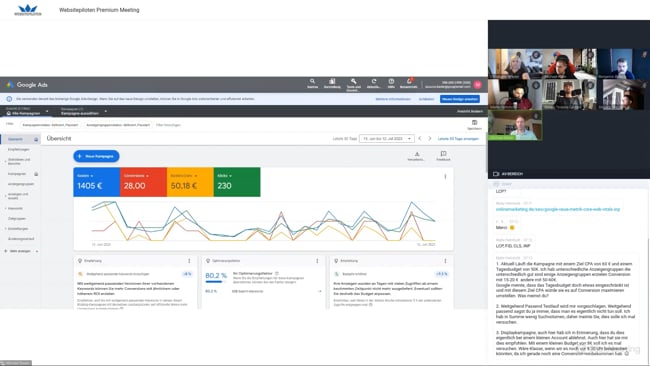Select Empfehlungen in the left sidebar
The width and height of the screenshot is (650, 366).
[x=19, y=149]
